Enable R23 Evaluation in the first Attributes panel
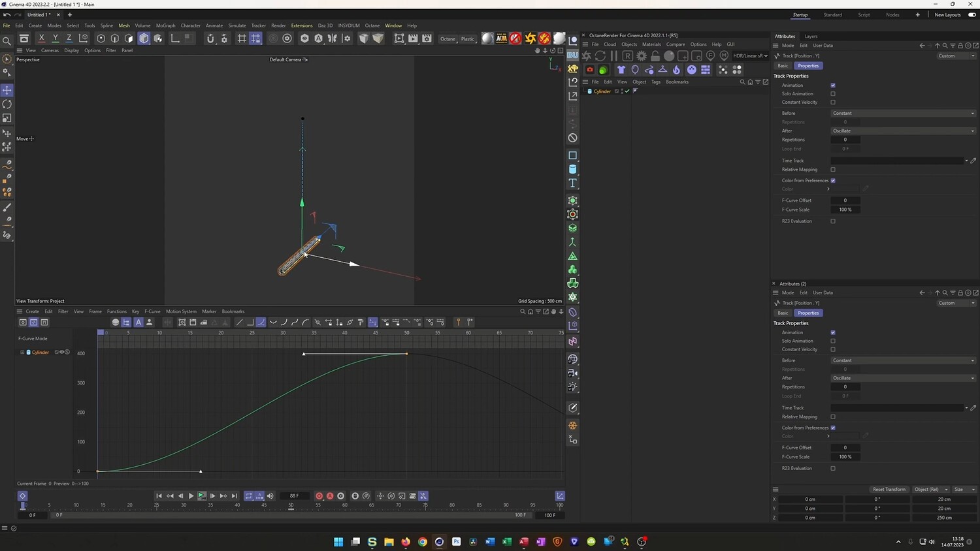Screen dimensions: 980x551 pos(833,221)
